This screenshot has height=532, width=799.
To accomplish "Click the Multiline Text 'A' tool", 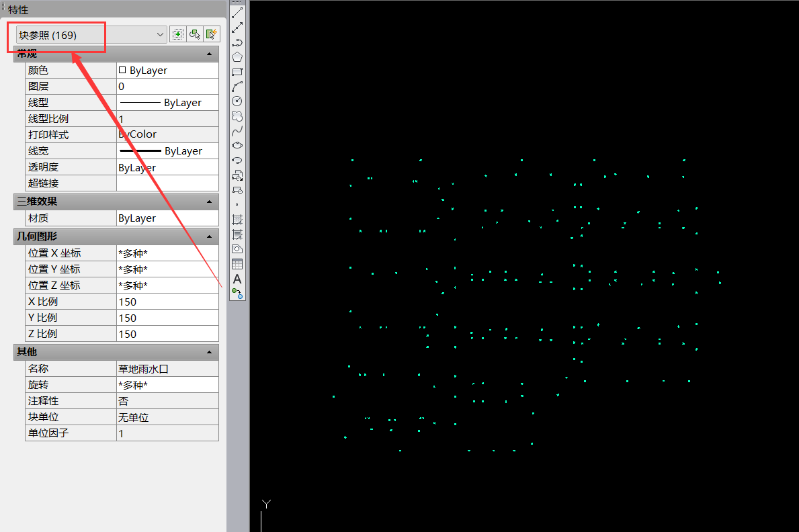I will 237,278.
